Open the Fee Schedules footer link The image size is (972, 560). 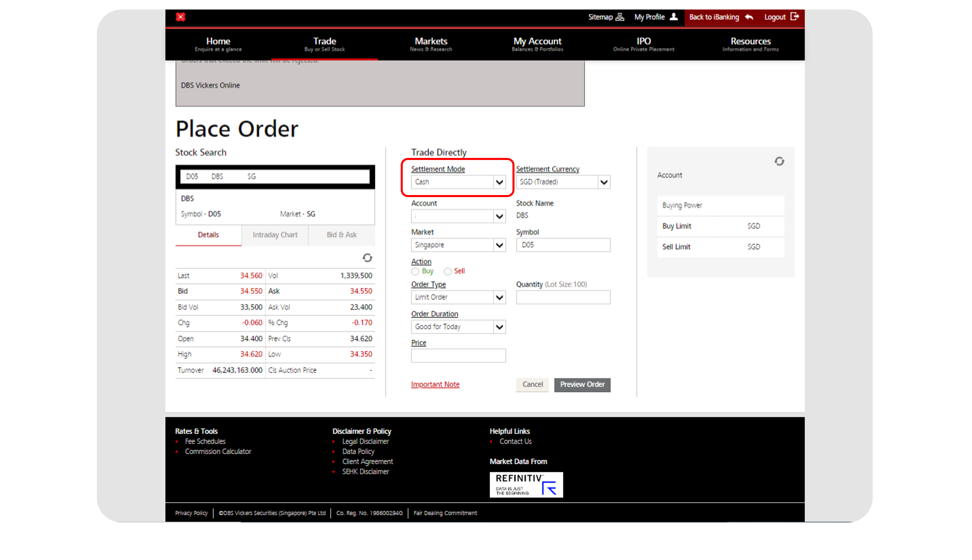click(205, 441)
